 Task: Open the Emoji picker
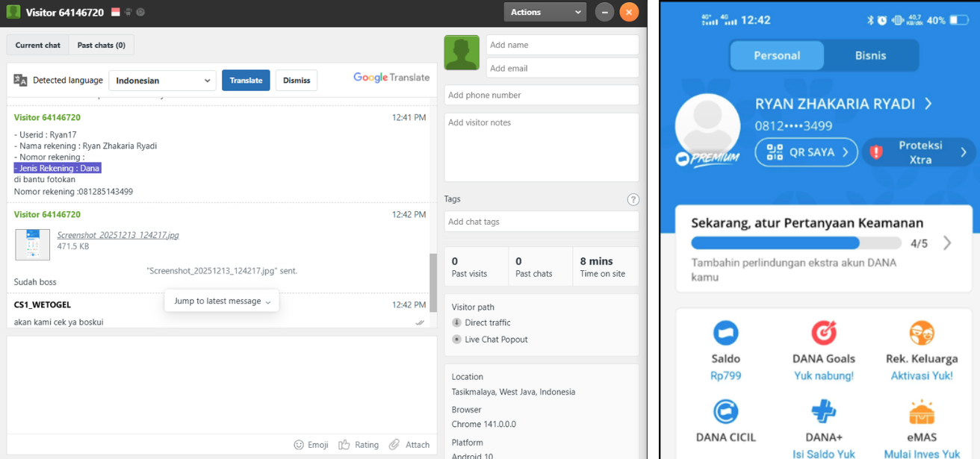pos(299,445)
